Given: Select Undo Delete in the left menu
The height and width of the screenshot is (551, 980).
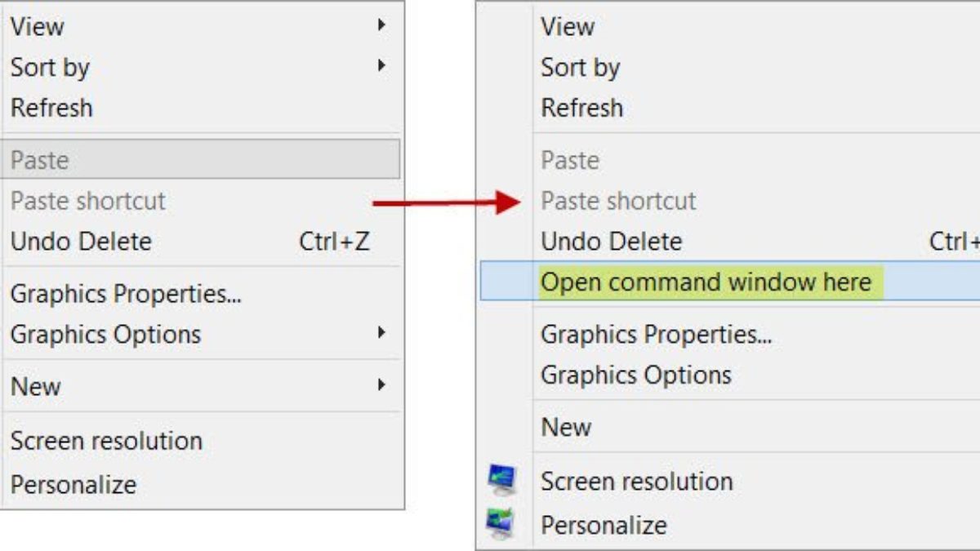Looking at the screenshot, I should [81, 242].
